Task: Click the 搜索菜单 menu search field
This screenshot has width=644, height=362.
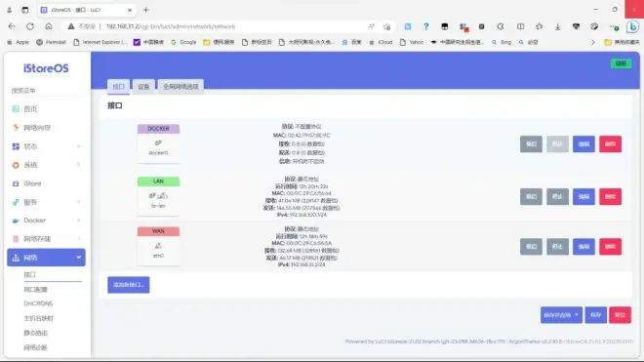Action: point(46,91)
